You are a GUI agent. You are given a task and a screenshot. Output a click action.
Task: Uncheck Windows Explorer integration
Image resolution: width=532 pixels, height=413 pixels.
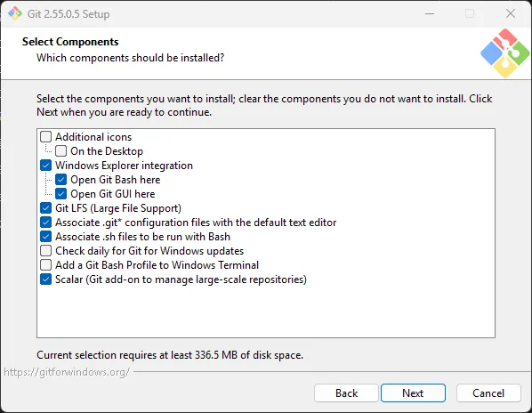point(45,166)
